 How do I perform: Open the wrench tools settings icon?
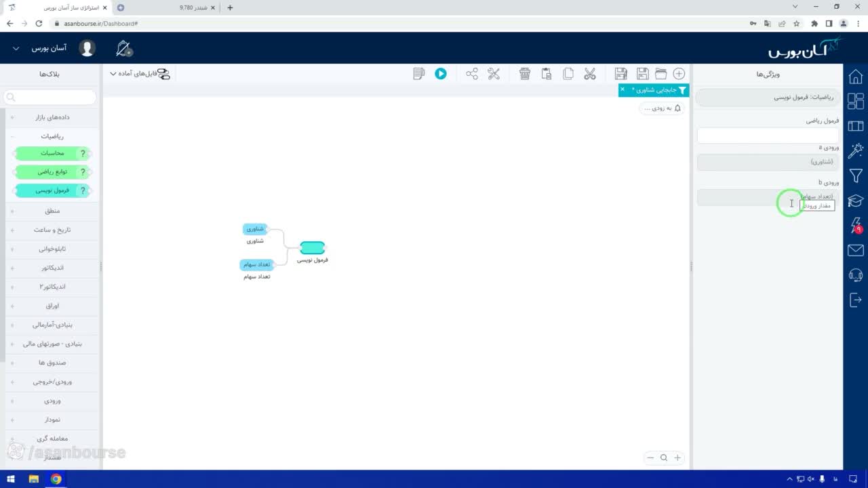pos(494,74)
